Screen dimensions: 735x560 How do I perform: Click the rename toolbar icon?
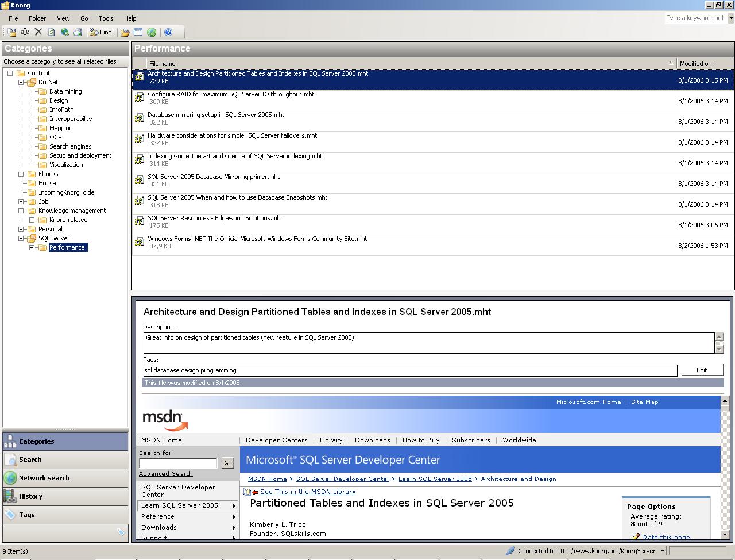pyautogui.click(x=25, y=32)
